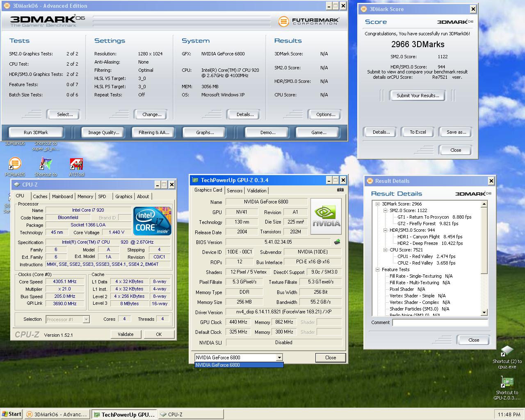
Task: Collapse the CPU Score: 7521 node
Action: (x=386, y=250)
